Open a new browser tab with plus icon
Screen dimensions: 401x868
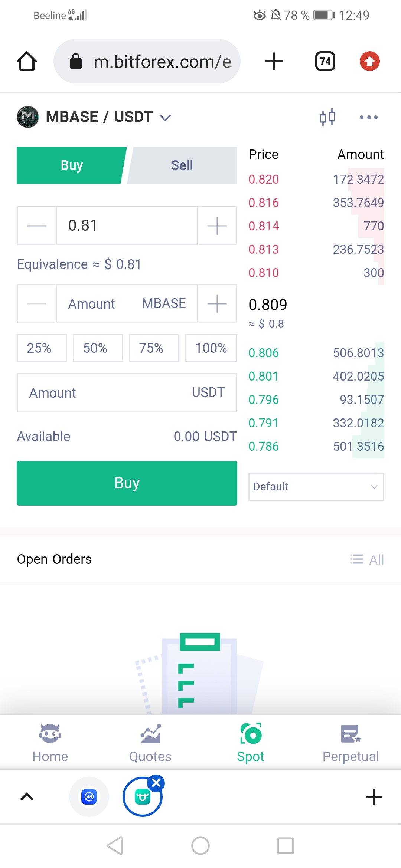pos(274,61)
